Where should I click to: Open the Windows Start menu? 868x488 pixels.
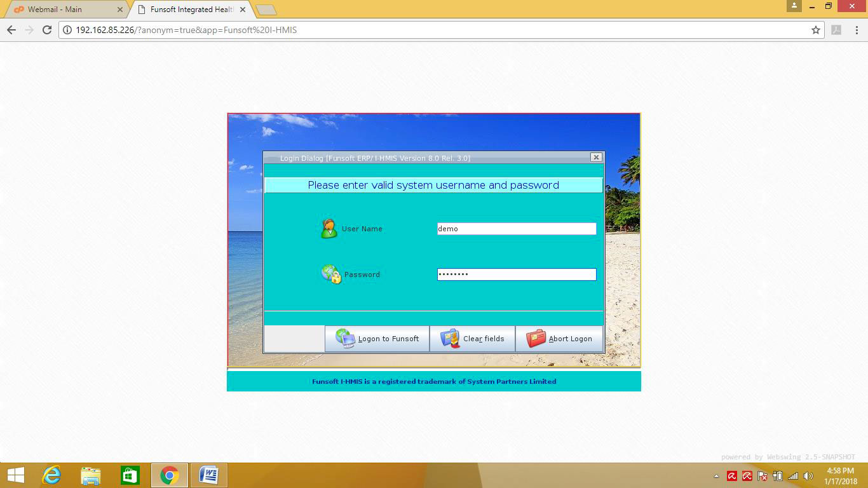(x=15, y=475)
